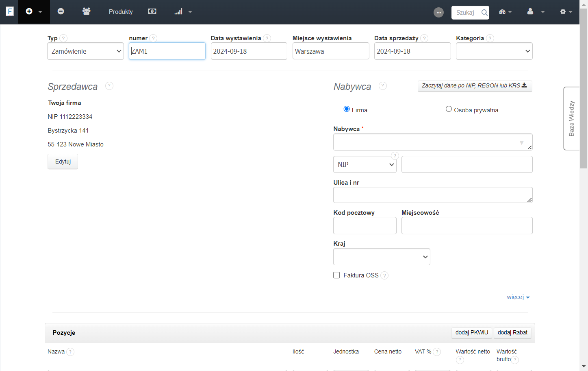Click the Kod pocztowy input
Image resolution: width=588 pixels, height=371 pixels.
[365, 225]
